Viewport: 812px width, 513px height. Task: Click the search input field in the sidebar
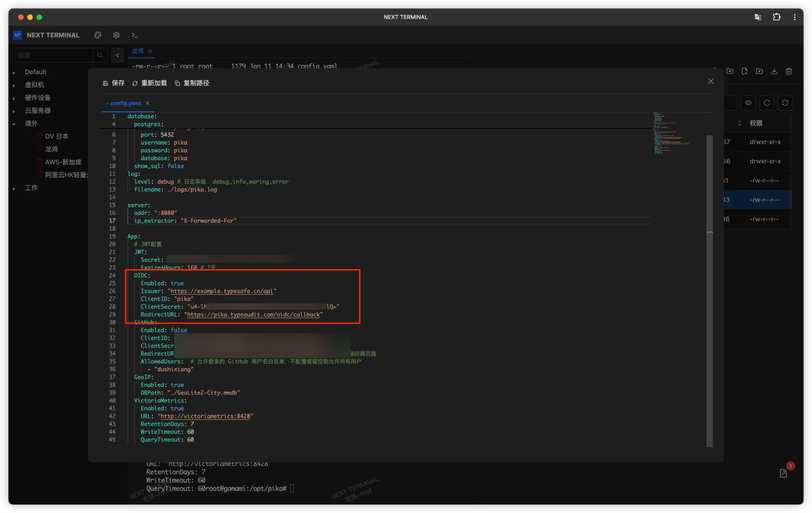point(53,55)
